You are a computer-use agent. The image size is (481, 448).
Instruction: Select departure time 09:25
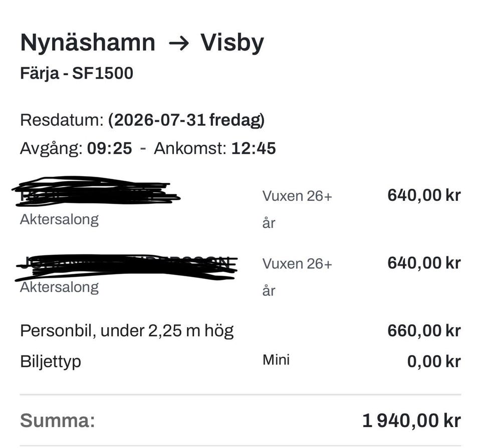click(x=110, y=148)
